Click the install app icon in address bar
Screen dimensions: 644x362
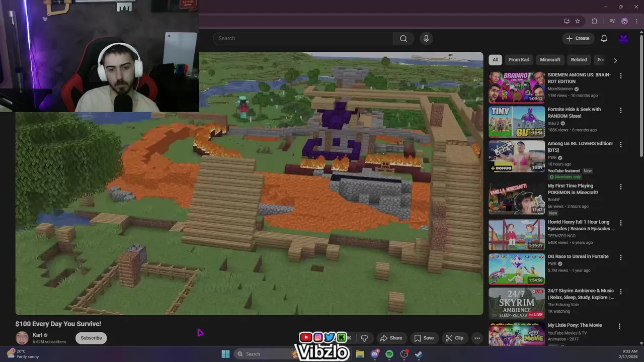(567, 21)
